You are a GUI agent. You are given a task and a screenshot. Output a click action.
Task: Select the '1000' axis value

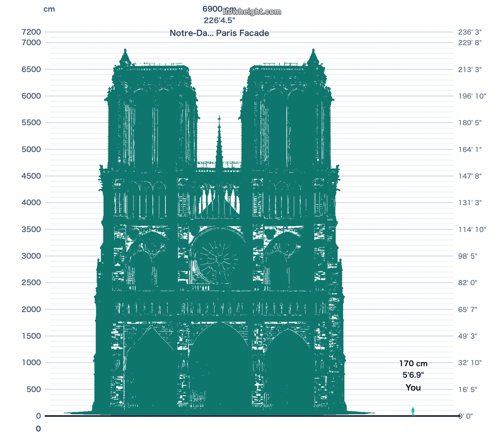(x=31, y=363)
